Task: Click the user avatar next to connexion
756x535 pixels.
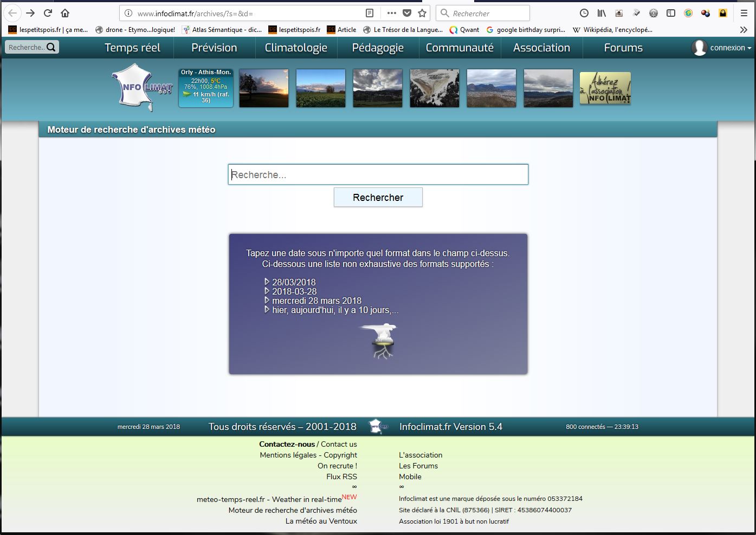Action: [x=699, y=48]
